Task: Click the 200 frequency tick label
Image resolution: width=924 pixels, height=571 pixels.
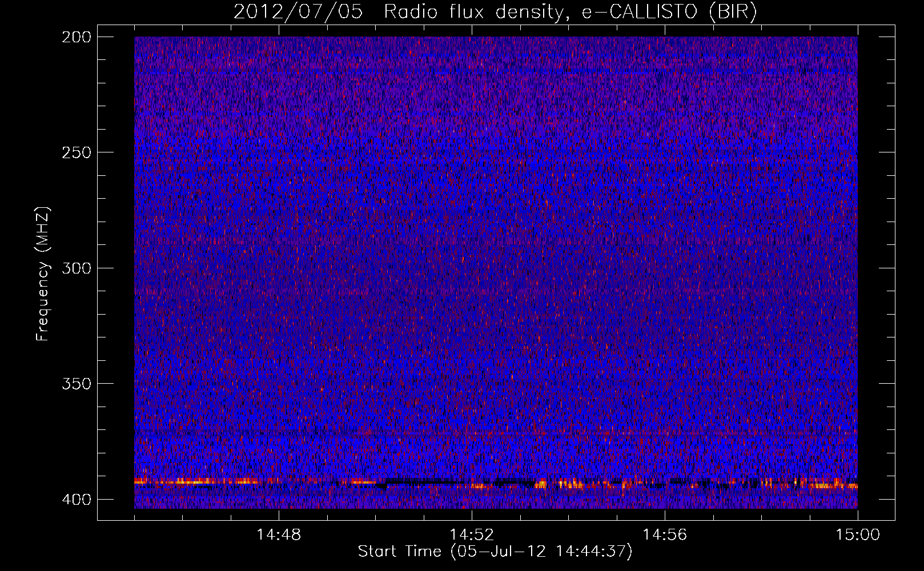Action: point(76,37)
